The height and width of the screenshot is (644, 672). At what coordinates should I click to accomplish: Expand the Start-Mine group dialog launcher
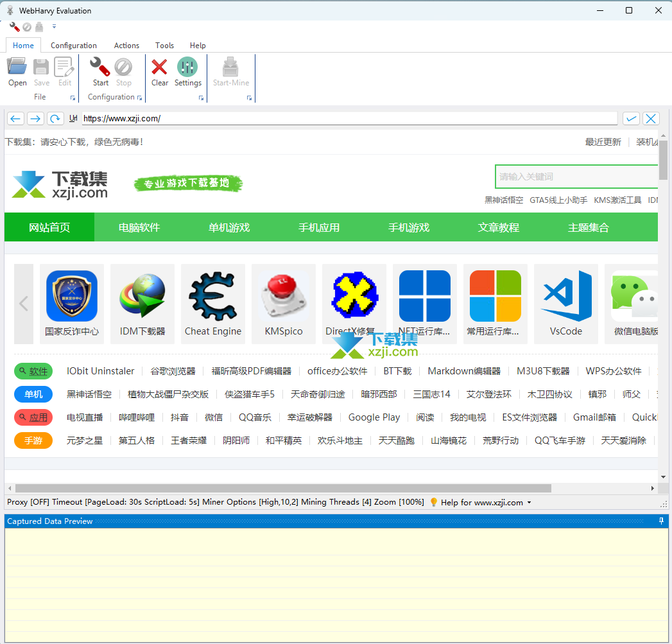tap(250, 98)
